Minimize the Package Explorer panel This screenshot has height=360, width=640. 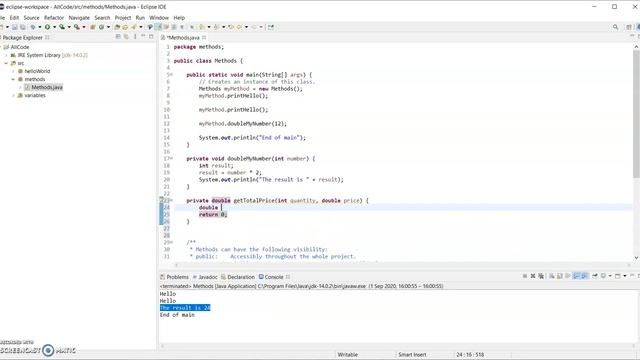pyautogui.click(x=143, y=37)
